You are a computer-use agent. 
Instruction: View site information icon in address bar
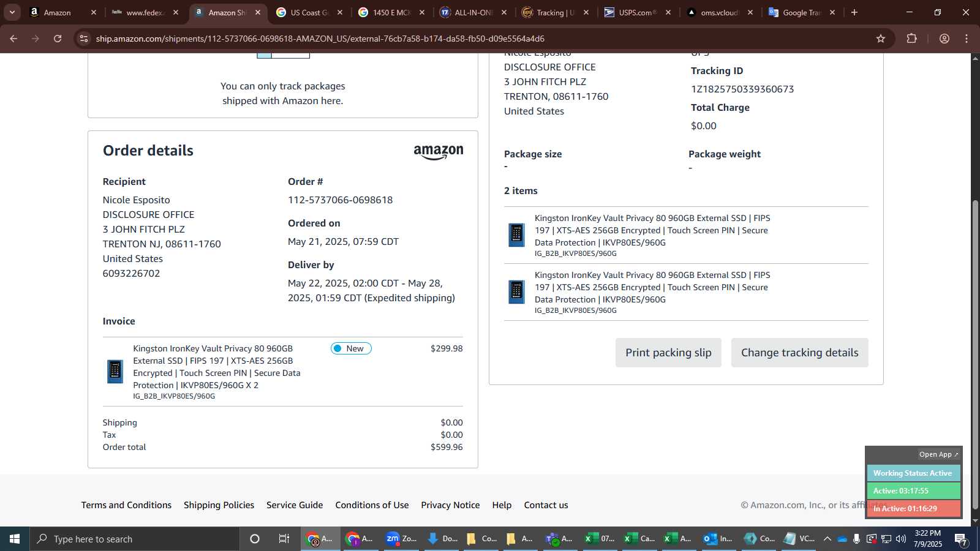(x=84, y=39)
